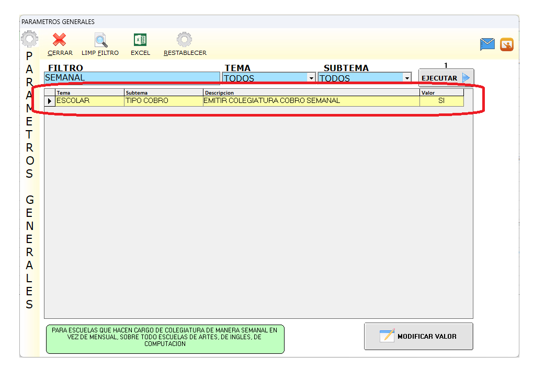Open the TEMA dropdown list
The image size is (556, 392).
(x=311, y=78)
